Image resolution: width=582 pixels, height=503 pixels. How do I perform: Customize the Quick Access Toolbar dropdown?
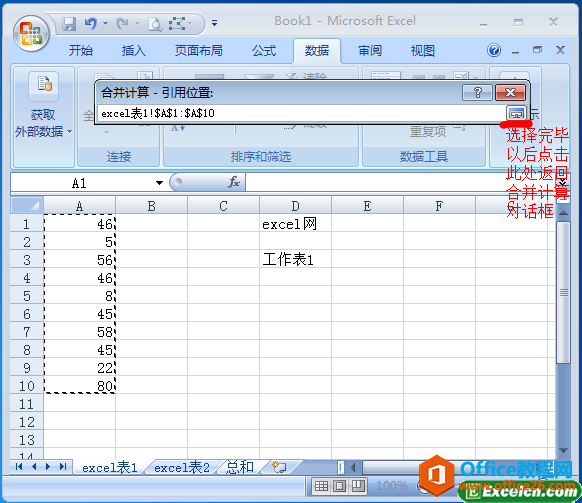pyautogui.click(x=214, y=23)
